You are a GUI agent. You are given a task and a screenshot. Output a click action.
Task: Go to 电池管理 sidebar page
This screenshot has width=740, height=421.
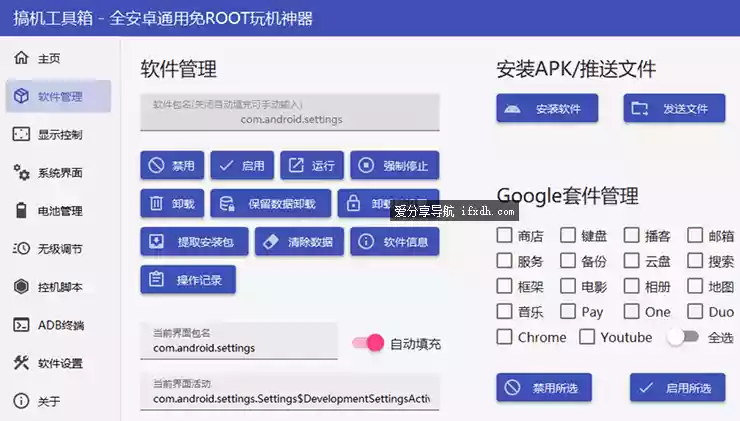coord(59,210)
